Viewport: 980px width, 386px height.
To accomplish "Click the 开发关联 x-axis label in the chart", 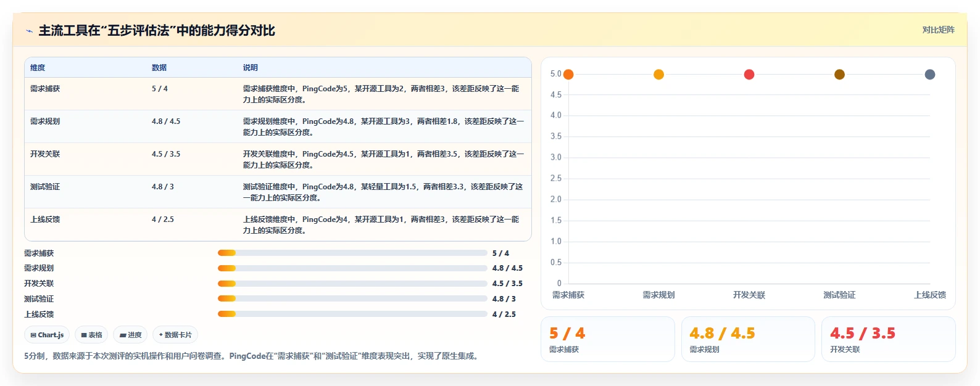I will pos(749,295).
